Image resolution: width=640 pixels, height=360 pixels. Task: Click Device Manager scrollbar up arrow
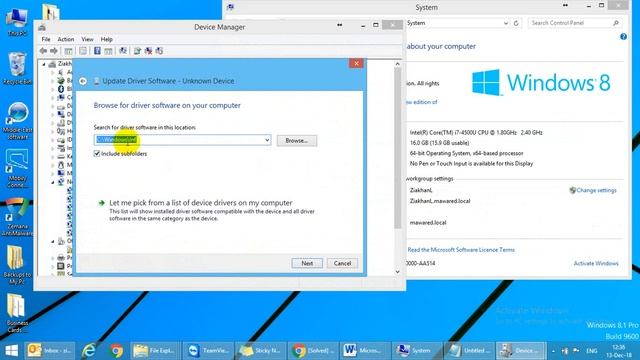tap(398, 64)
